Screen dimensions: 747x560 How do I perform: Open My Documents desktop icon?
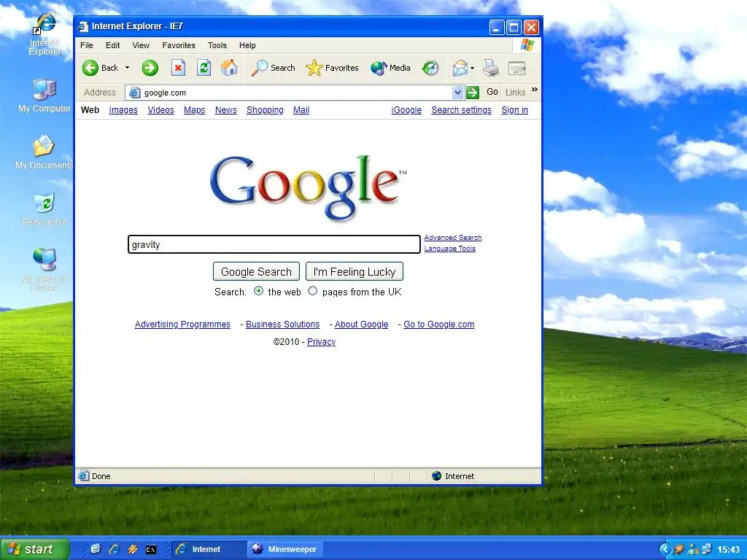[x=44, y=152]
